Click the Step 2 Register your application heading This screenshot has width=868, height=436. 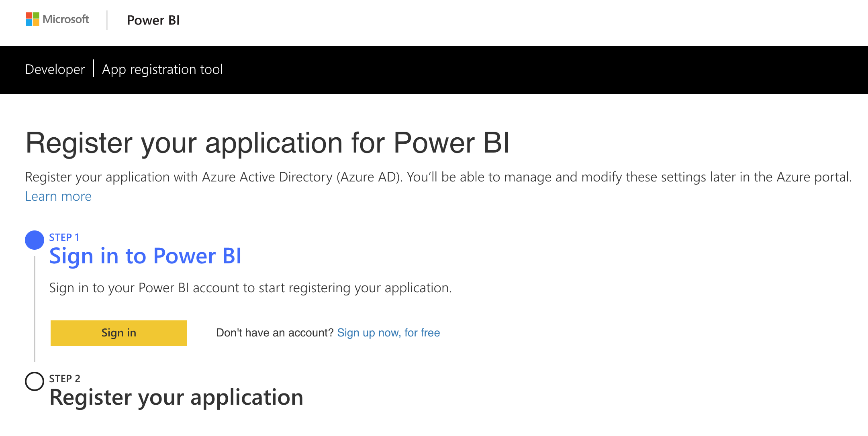176,397
